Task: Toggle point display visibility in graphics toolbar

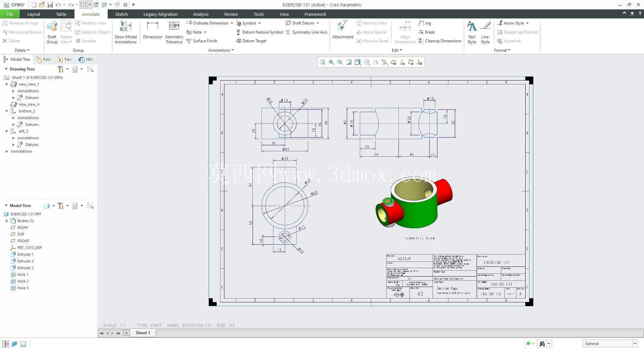Action: 411,62
